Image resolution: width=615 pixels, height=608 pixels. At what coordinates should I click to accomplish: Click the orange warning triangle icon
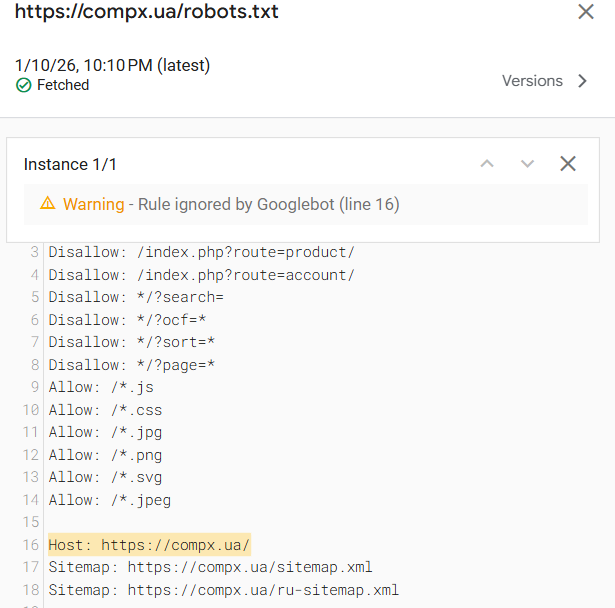coord(47,204)
